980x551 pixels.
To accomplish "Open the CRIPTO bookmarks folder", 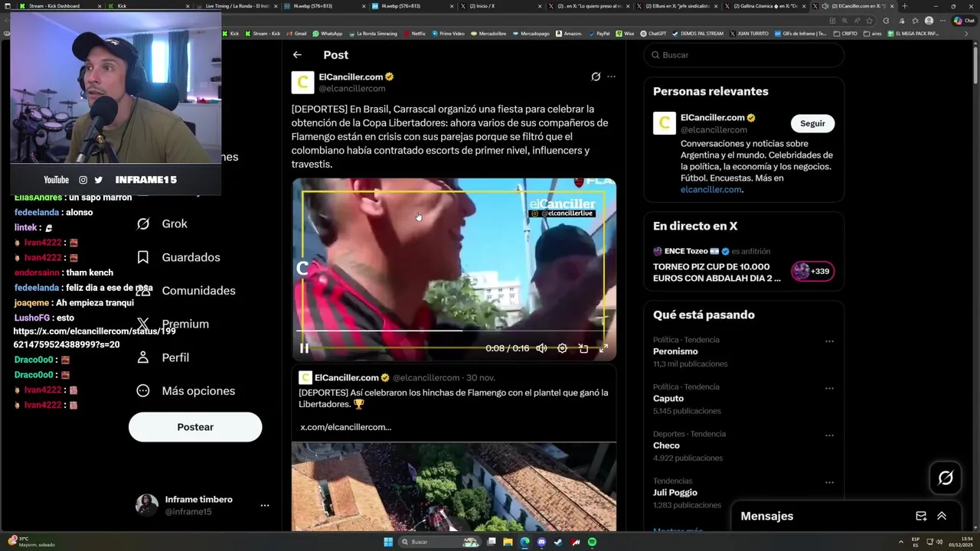I will 845,34.
